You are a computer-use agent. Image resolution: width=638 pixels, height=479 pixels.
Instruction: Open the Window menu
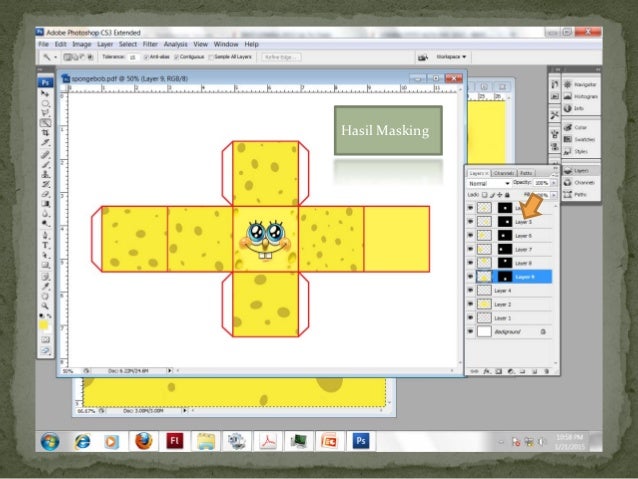(226, 44)
